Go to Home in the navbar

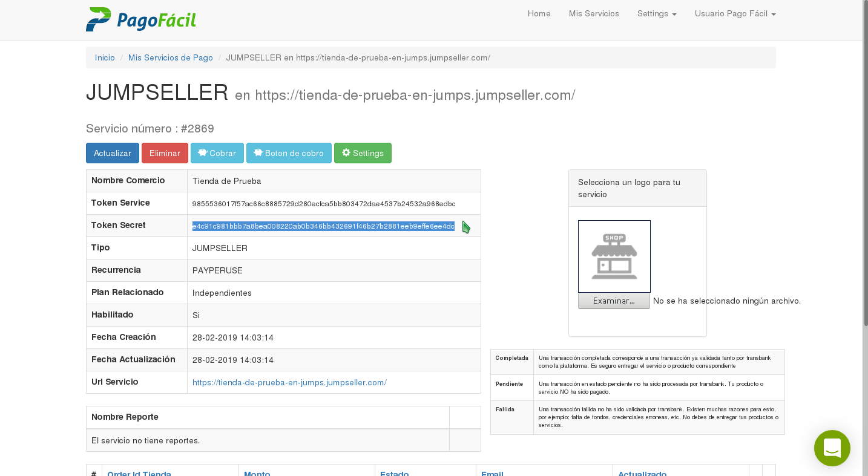click(539, 13)
